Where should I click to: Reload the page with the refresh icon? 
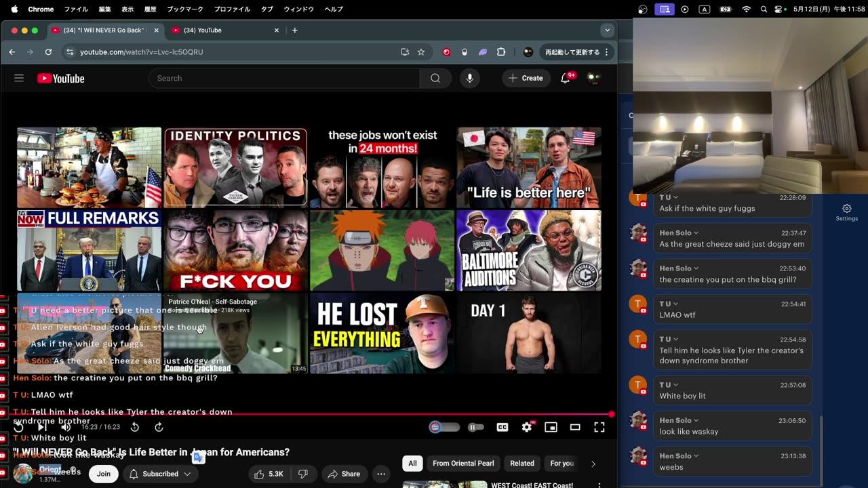tap(48, 52)
